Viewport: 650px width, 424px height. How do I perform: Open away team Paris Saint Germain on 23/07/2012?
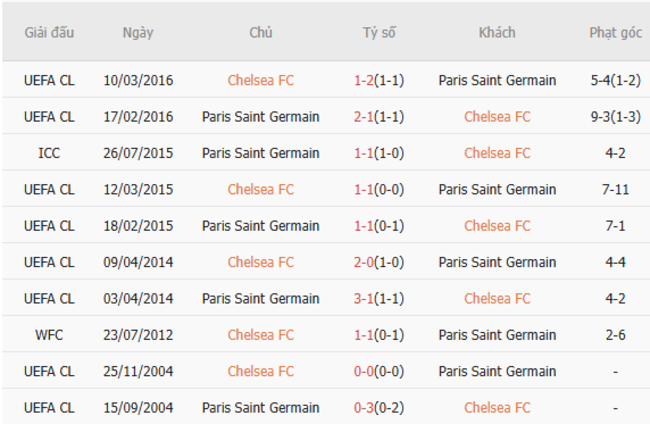[x=497, y=335]
